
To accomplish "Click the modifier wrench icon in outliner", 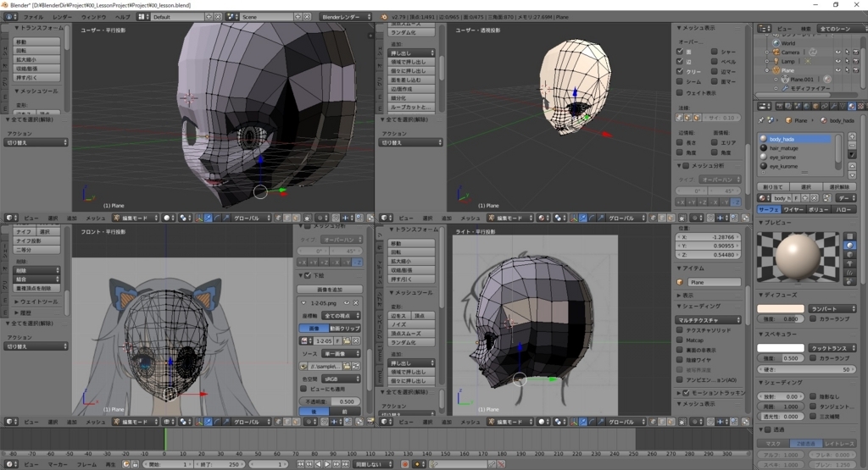I will pyautogui.click(x=785, y=88).
